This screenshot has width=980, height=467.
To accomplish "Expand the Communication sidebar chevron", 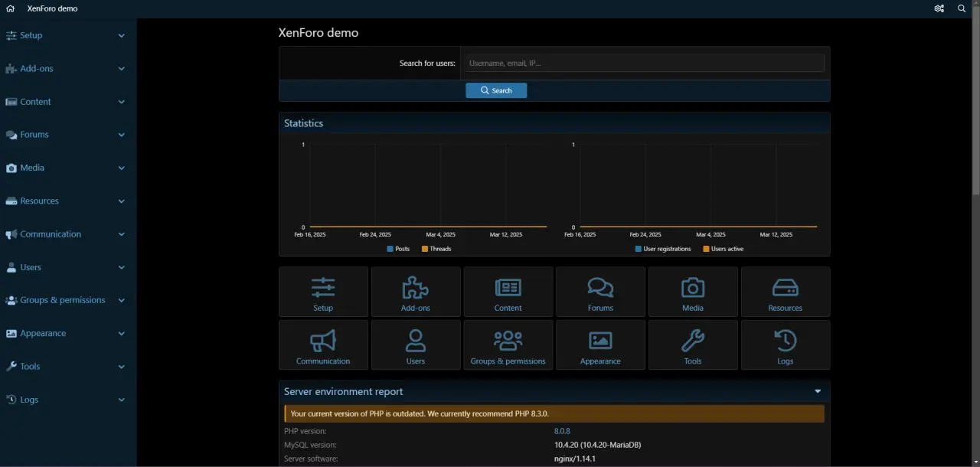I will 122,234.
